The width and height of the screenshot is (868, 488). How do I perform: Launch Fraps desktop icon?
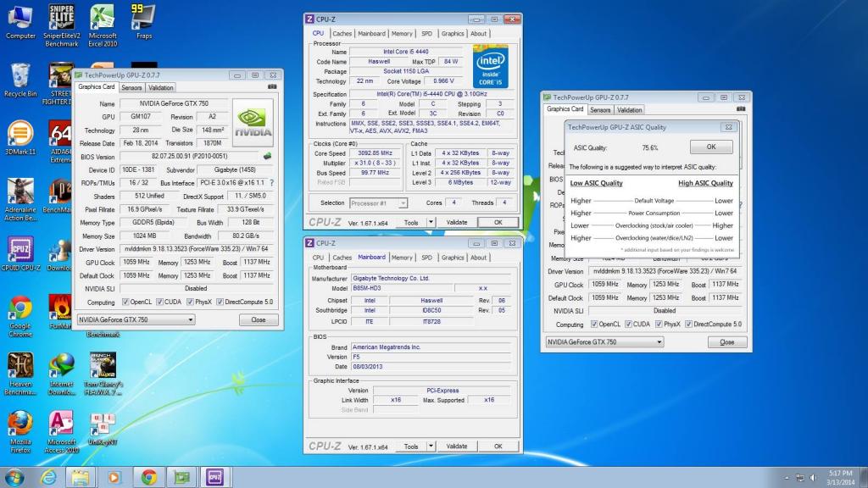[143, 22]
